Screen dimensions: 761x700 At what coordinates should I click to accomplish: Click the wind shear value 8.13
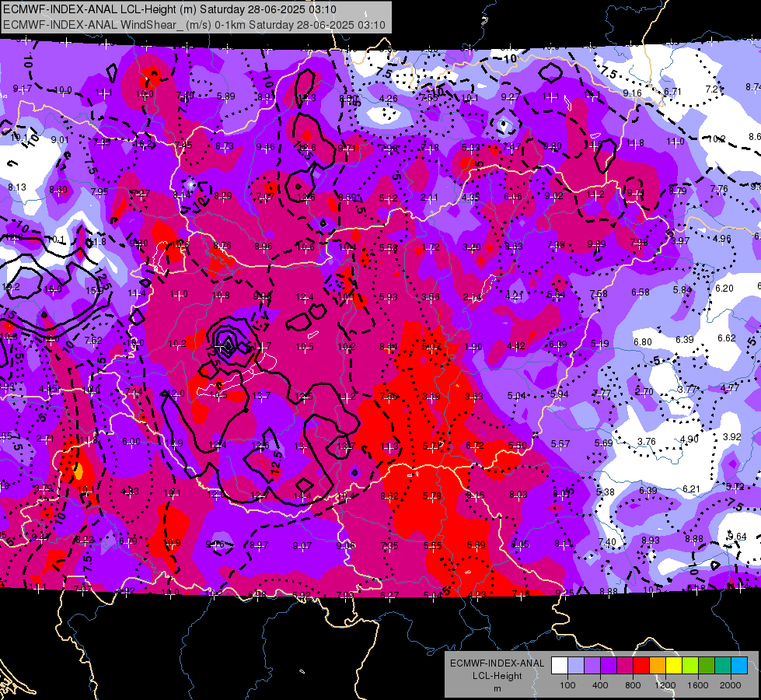pyautogui.click(x=17, y=187)
